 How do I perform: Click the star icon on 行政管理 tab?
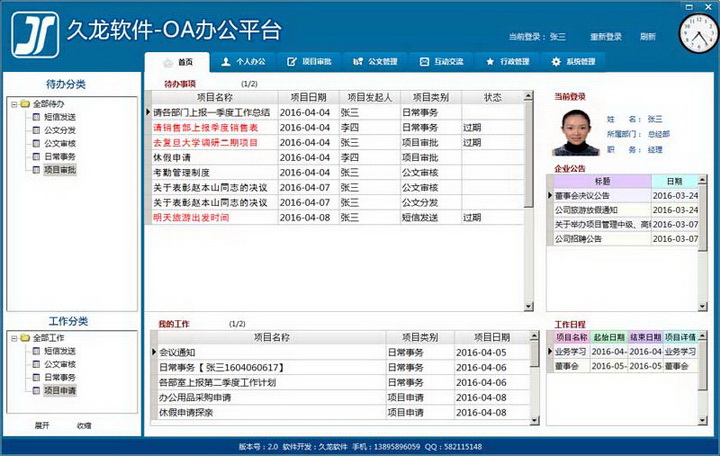(x=490, y=62)
